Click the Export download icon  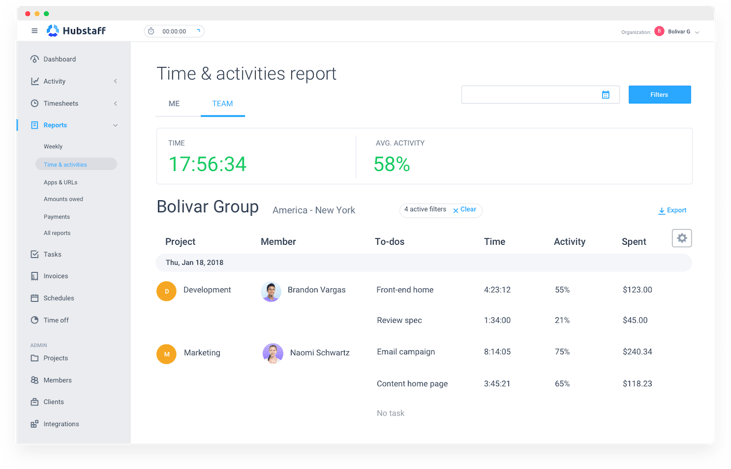[662, 211]
